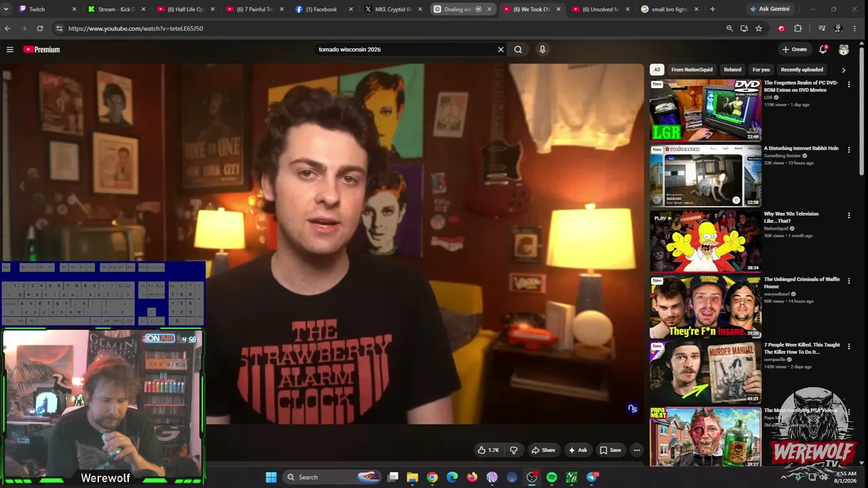Dislike the current video
This screenshot has height=488, width=868.
[x=513, y=450]
